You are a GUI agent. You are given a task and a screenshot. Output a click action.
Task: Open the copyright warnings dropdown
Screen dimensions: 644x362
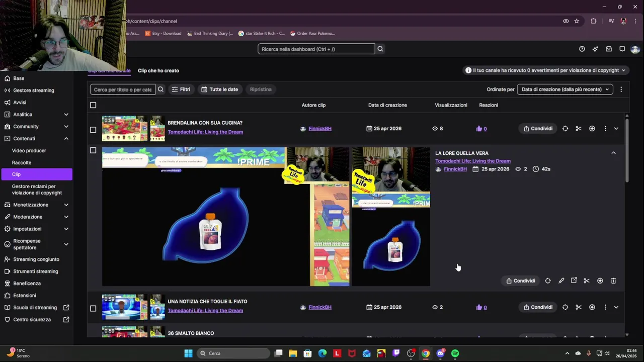click(546, 70)
